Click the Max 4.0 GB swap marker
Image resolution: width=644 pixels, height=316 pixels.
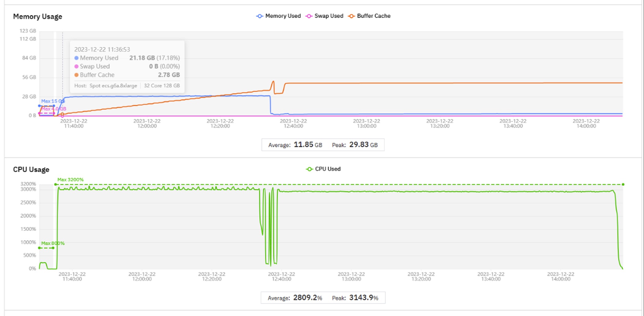pyautogui.click(x=53, y=109)
